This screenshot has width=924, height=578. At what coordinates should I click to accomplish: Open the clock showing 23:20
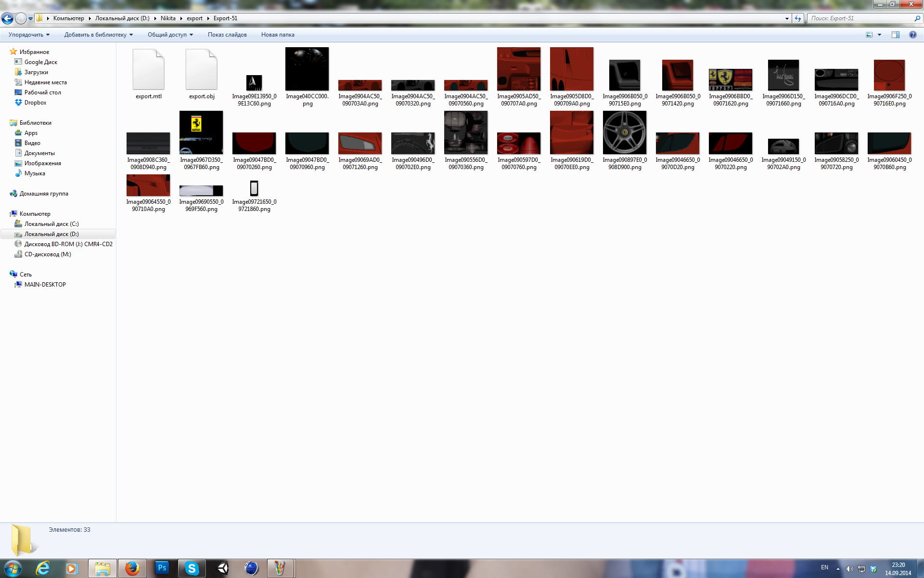[x=898, y=569]
